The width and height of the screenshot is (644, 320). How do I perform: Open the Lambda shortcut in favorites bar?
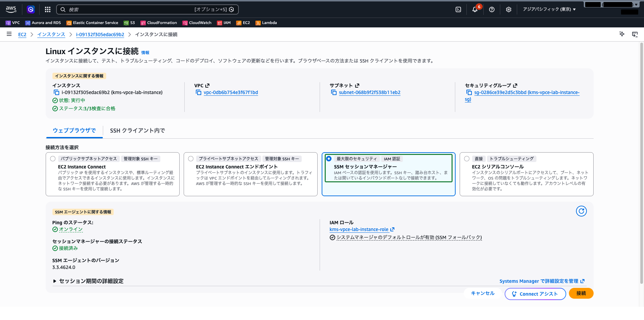(x=266, y=23)
